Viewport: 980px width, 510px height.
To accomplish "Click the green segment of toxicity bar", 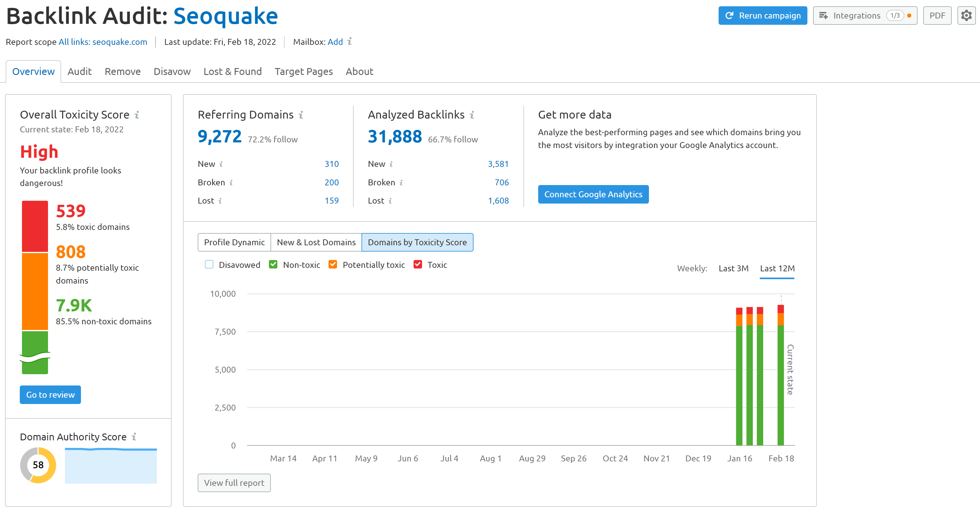I will pyautogui.click(x=35, y=352).
